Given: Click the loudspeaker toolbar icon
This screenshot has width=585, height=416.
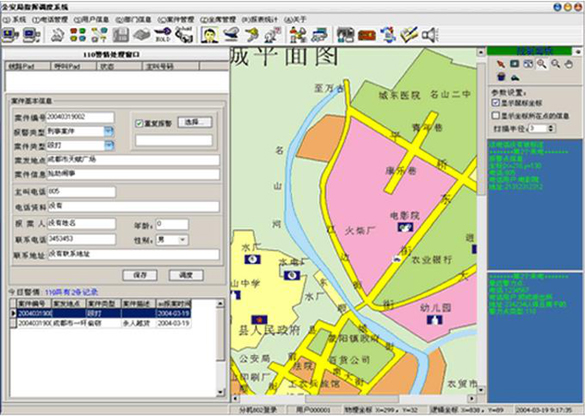Looking at the screenshot, I should coord(429,35).
